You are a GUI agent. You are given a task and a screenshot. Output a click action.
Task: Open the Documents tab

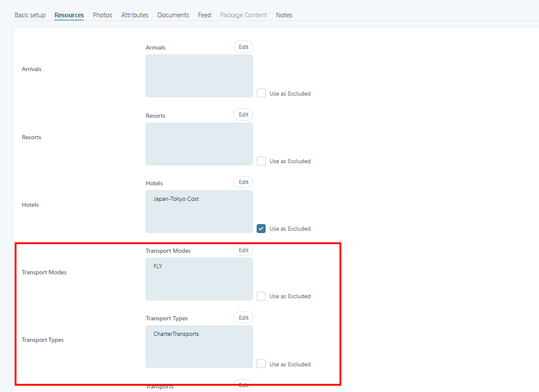tap(173, 15)
